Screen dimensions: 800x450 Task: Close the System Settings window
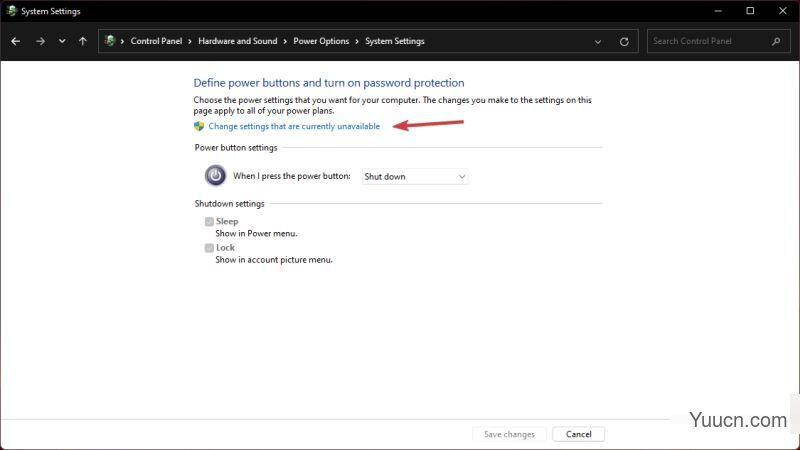783,11
